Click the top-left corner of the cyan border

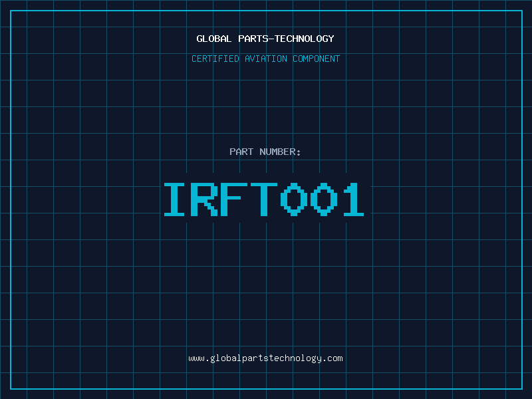(10, 10)
